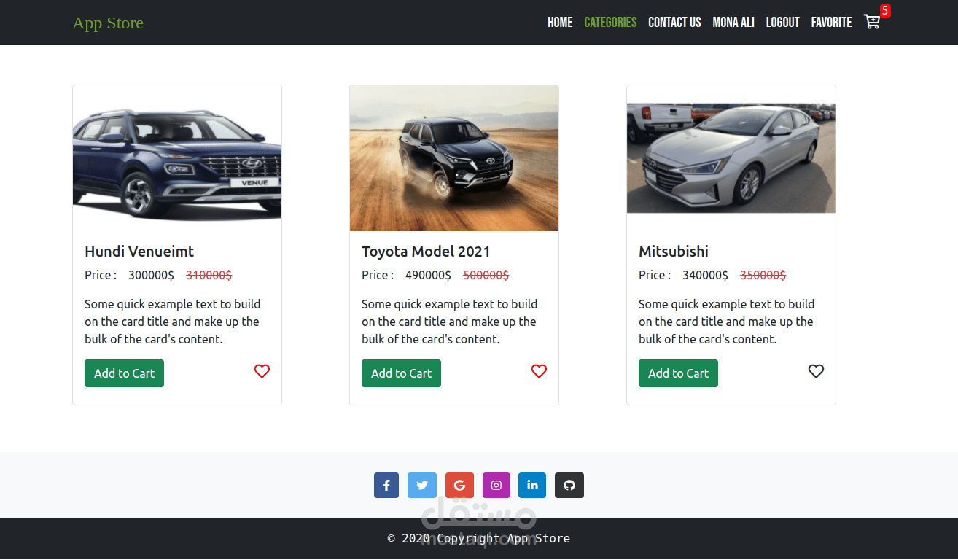Select the Mitsubishi card title

point(674,252)
